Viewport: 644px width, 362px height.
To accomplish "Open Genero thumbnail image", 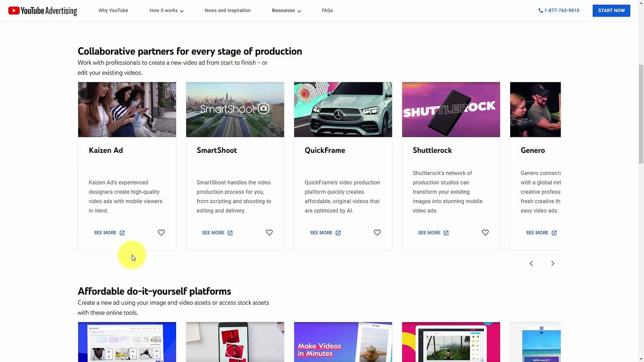I will point(535,110).
